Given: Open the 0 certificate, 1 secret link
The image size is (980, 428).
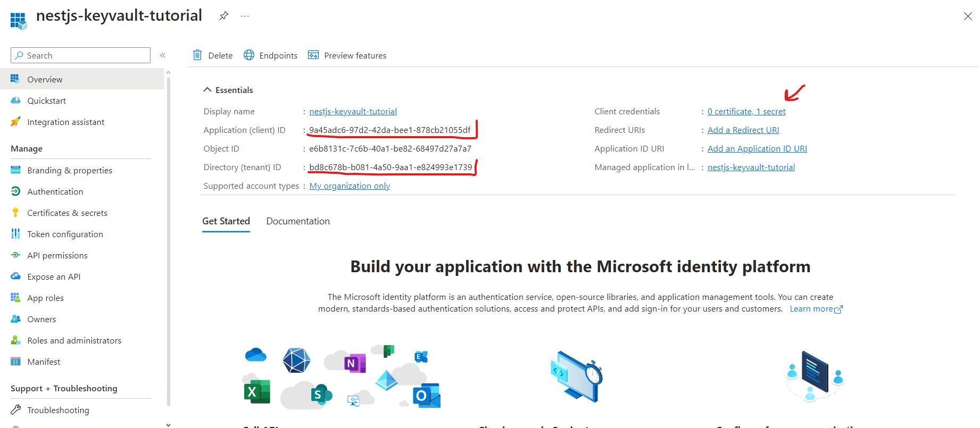Looking at the screenshot, I should (x=746, y=111).
